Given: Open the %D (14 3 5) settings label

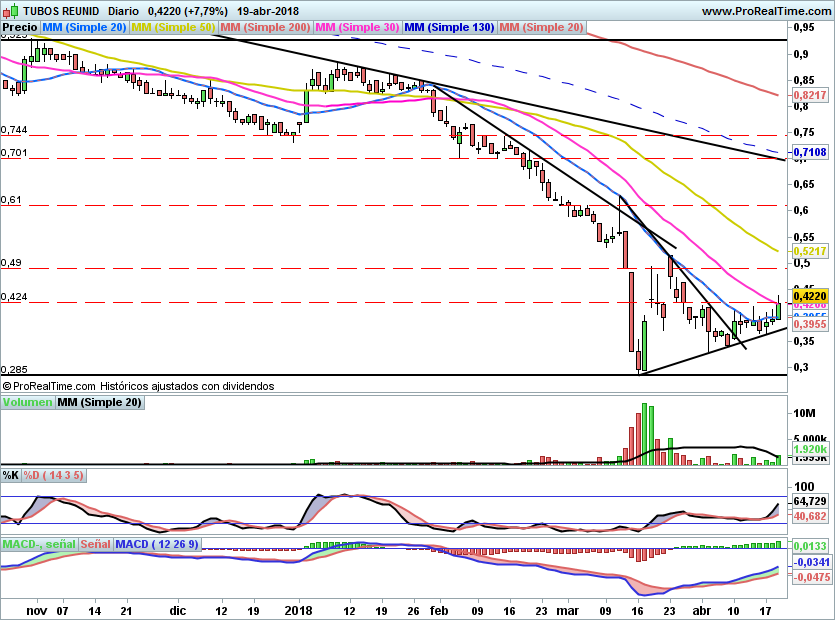Looking at the screenshot, I should (x=54, y=475).
